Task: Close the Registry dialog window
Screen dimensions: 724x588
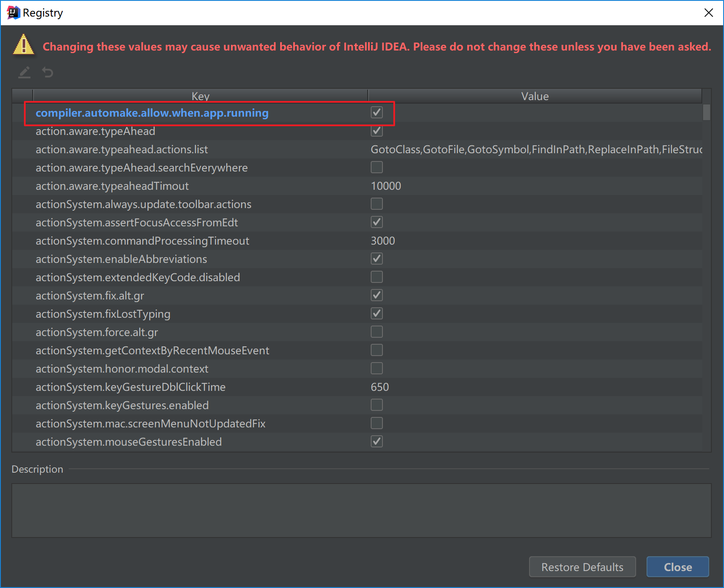Action: click(708, 13)
